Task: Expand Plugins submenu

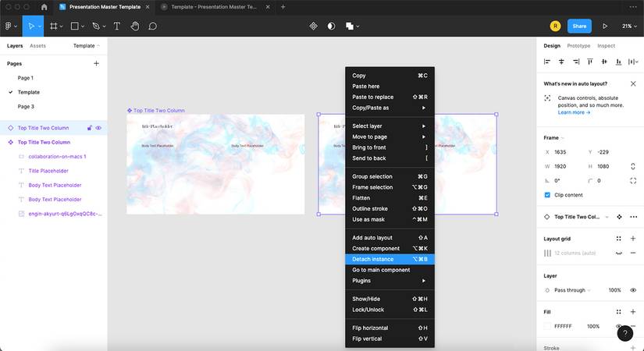Action: pos(390,280)
